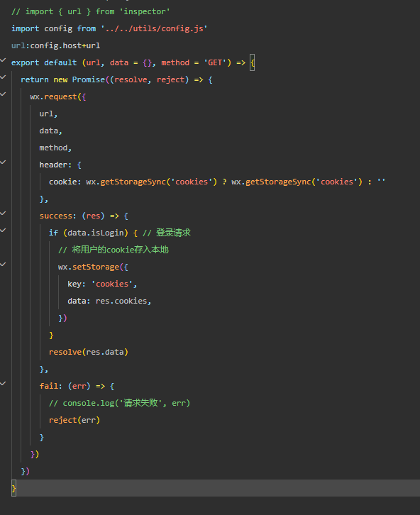Click the url, property line

pos(48,114)
